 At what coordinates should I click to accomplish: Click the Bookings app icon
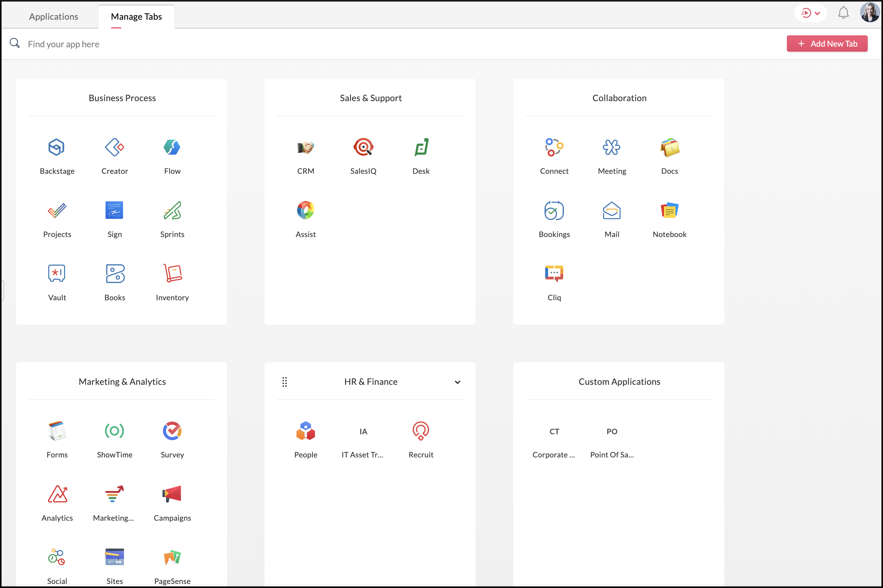tap(554, 210)
